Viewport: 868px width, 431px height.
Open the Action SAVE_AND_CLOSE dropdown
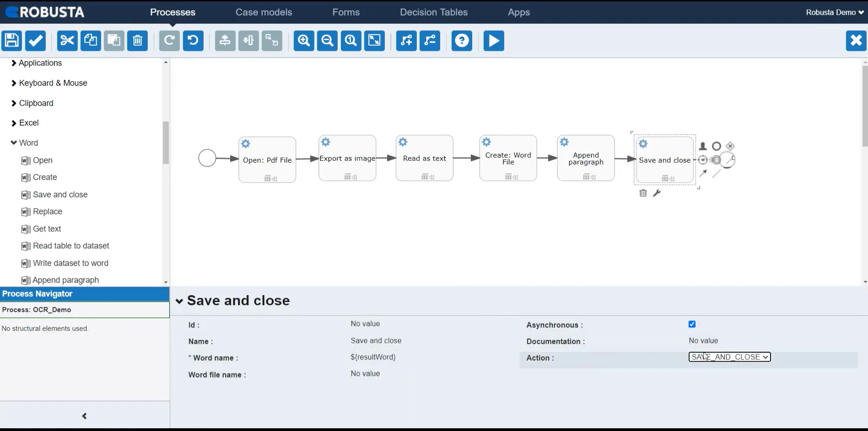click(x=729, y=357)
